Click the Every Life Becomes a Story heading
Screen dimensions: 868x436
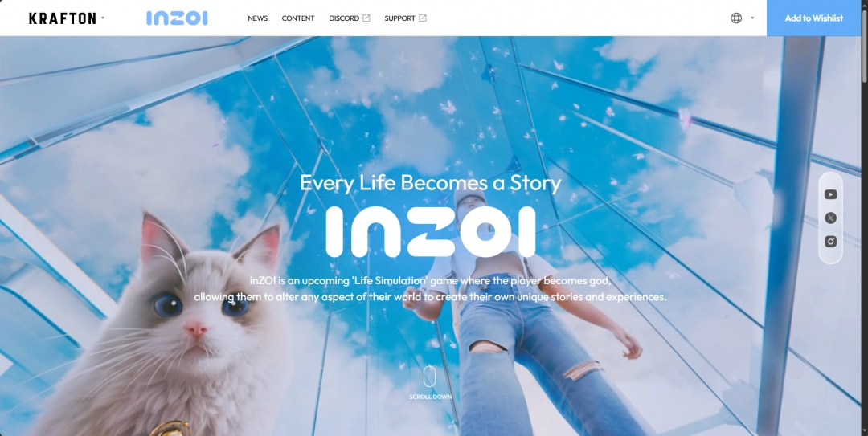click(x=431, y=183)
